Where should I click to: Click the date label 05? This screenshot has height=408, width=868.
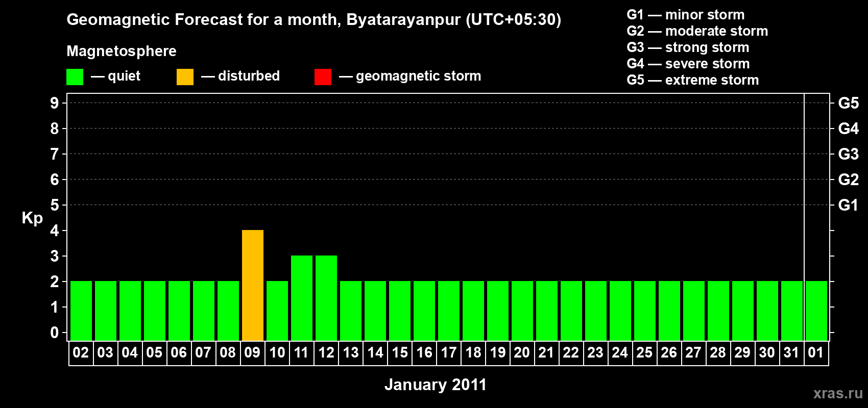154,352
